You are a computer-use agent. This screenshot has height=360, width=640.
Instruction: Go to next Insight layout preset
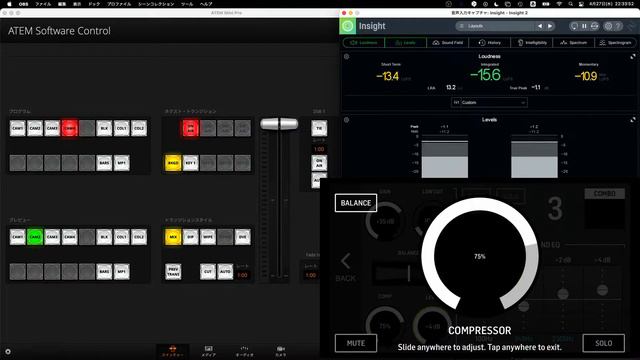[550, 26]
